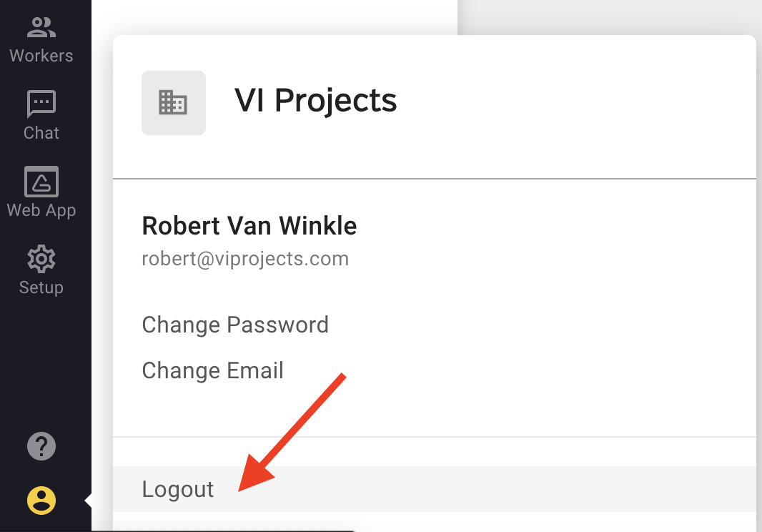Select the Setup text label

tap(41, 287)
